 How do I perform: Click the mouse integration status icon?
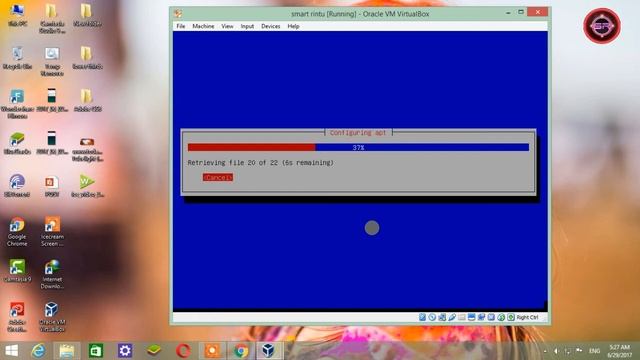click(x=501, y=317)
